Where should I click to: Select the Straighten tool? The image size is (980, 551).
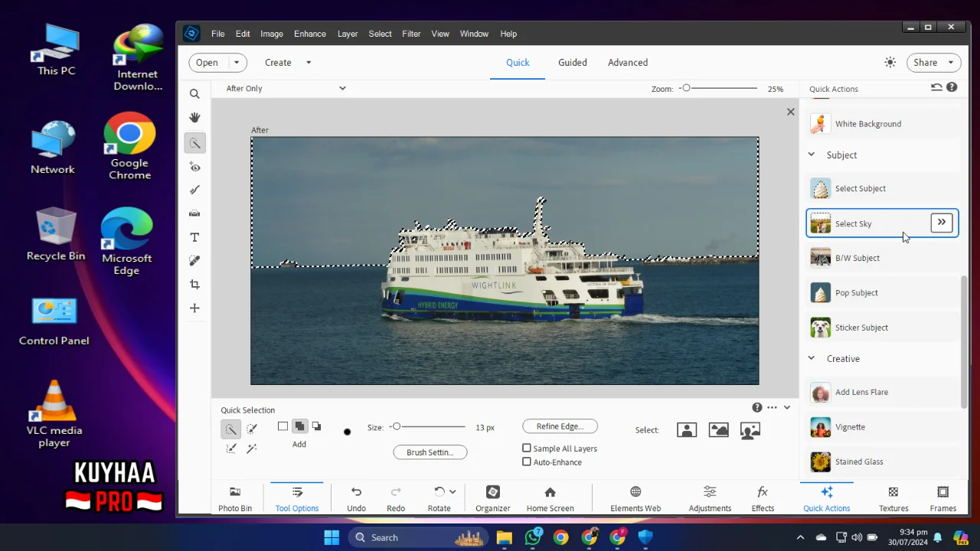(194, 214)
